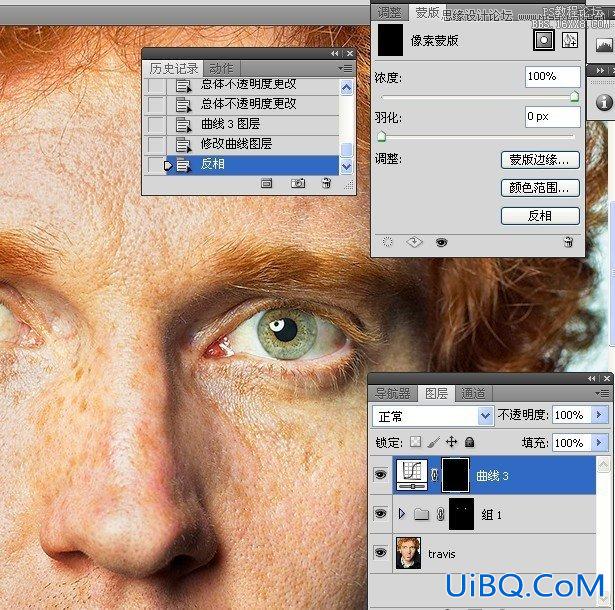
Task: Set history brush source for modify curves layer state
Action: tap(156, 145)
